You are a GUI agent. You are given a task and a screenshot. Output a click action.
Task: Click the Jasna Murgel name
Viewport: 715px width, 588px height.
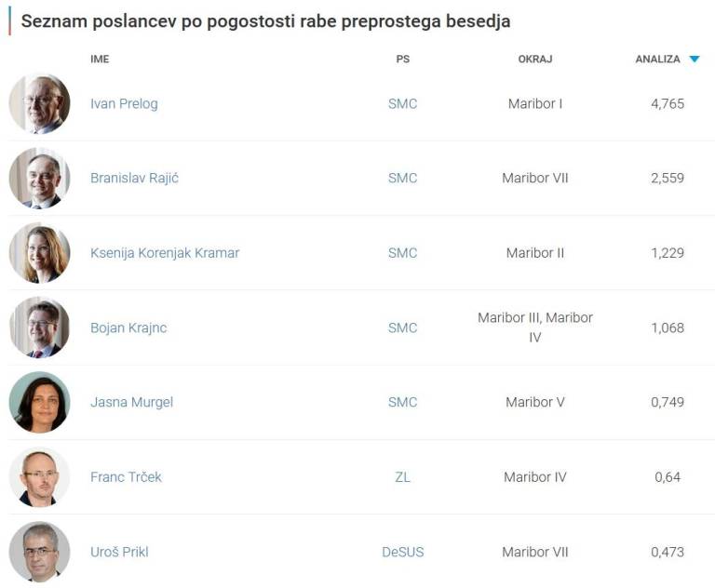(131, 402)
